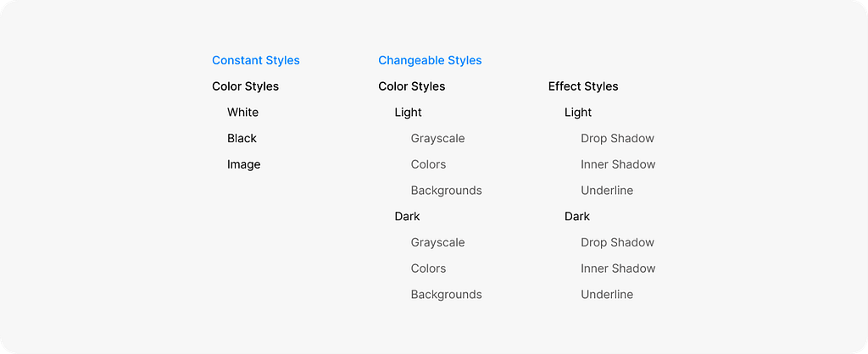Click the Effect Styles heading
Viewport: 868px width, 354px height.
(x=583, y=86)
